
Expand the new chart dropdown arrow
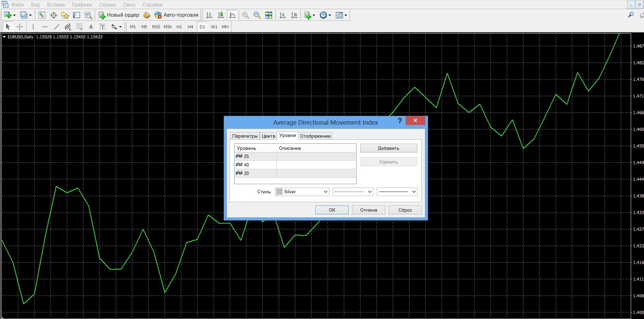click(14, 15)
